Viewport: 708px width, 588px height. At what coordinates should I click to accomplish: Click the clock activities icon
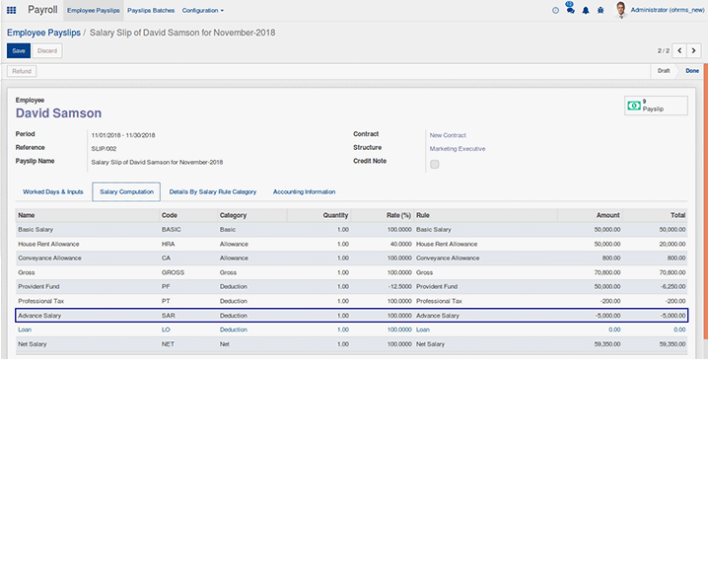[555, 10]
